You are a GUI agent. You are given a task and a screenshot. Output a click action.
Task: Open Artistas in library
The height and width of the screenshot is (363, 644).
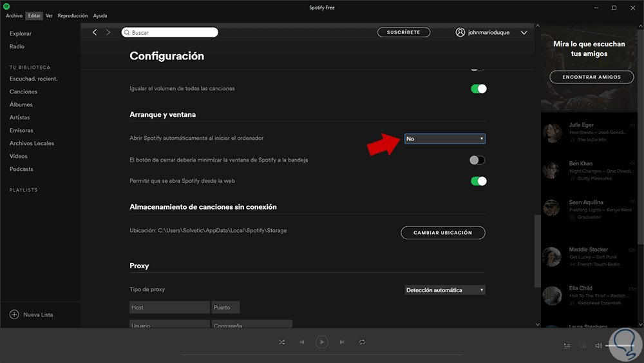tap(20, 117)
